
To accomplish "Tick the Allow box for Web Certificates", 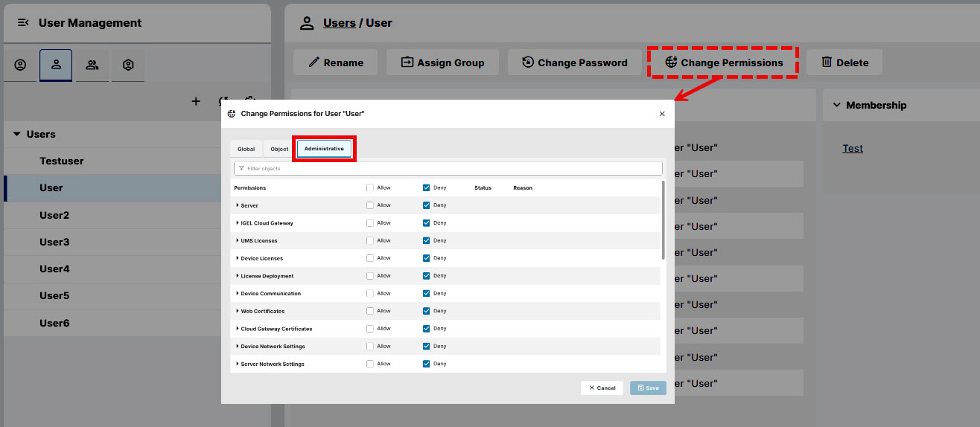I will point(370,311).
